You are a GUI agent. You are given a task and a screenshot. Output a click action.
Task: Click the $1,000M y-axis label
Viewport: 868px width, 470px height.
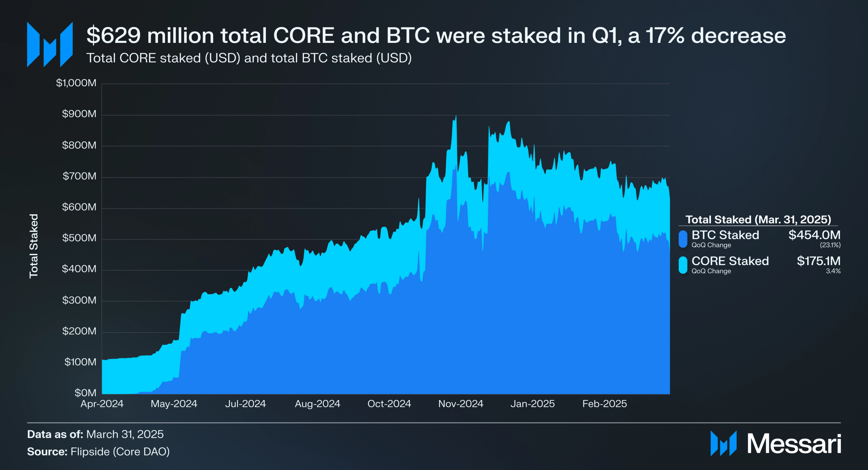76,83
